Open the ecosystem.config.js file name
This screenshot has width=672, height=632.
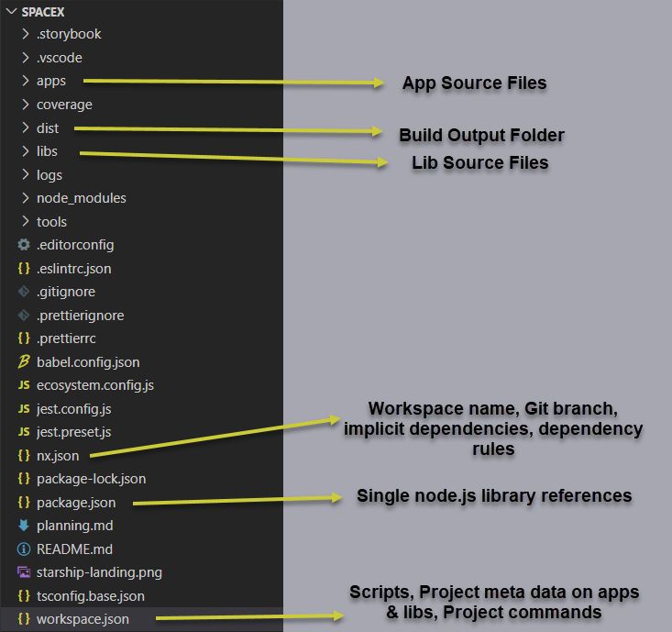pos(95,385)
